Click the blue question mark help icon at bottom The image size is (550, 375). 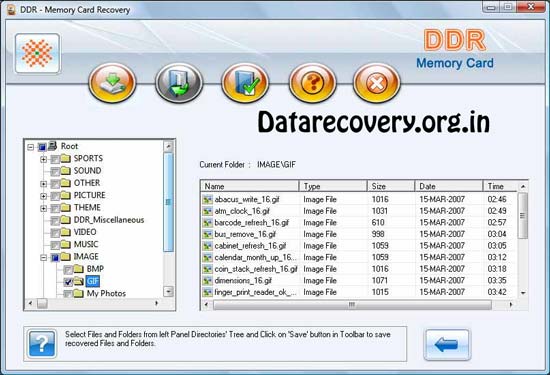click(x=42, y=344)
